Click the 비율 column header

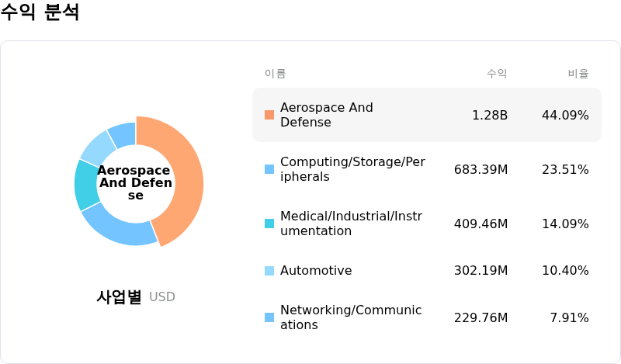coord(578,73)
